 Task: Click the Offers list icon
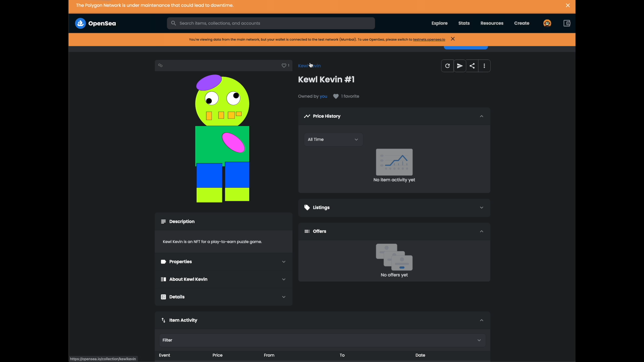[307, 232]
